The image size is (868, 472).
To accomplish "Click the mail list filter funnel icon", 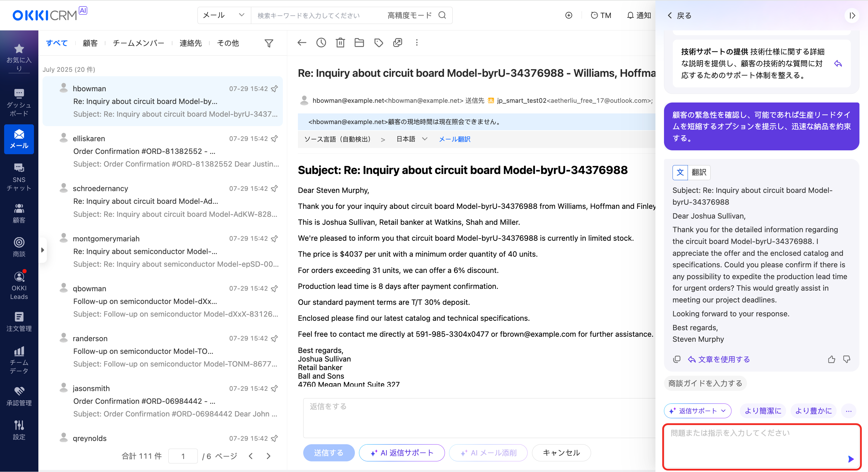I will 269,43.
